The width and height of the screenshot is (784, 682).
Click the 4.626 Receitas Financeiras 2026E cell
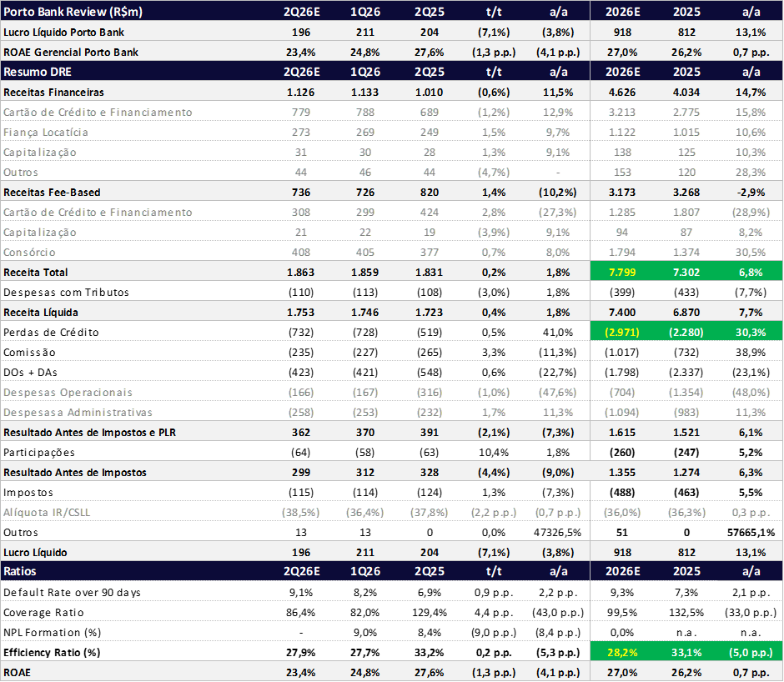click(622, 92)
